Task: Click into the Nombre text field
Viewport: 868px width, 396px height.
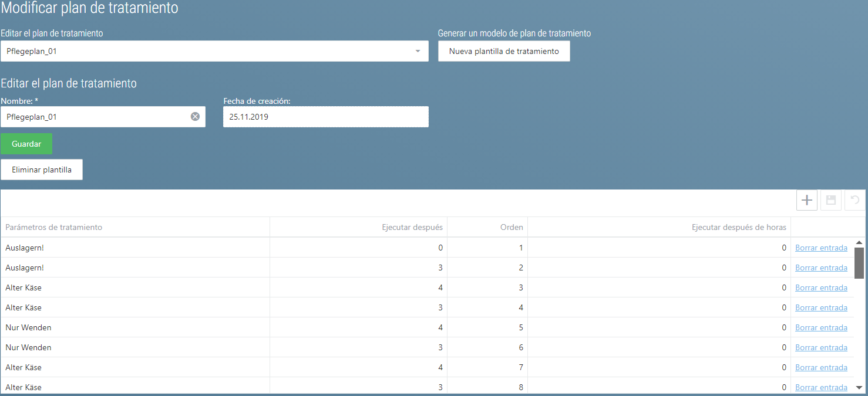Action: point(94,117)
